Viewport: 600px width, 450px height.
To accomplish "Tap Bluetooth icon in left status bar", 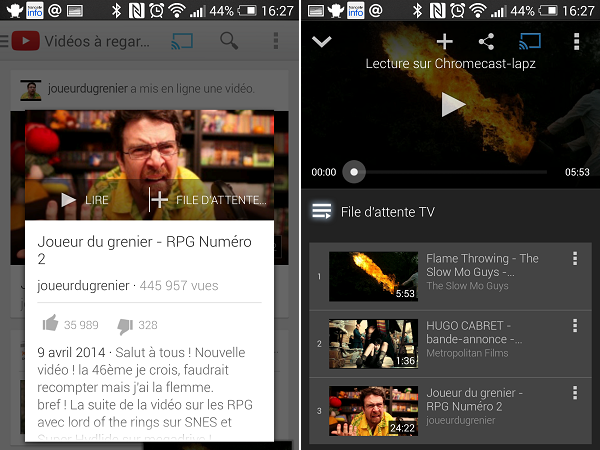I will pyautogui.click(x=116, y=10).
